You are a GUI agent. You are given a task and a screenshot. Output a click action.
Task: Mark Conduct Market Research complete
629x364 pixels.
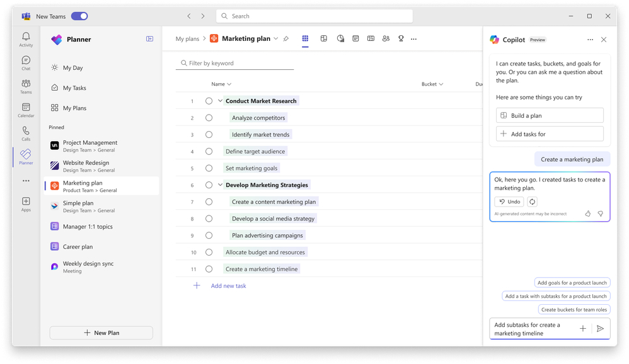point(209,101)
